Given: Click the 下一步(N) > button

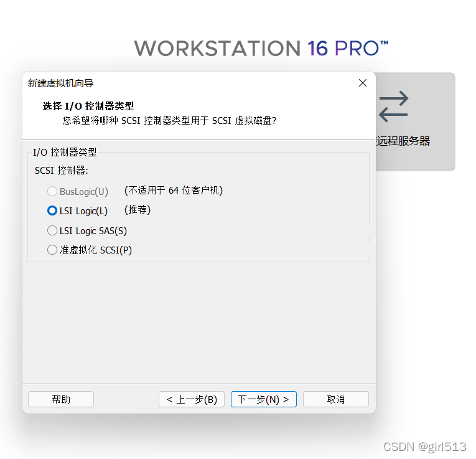Looking at the screenshot, I should pos(263,399).
